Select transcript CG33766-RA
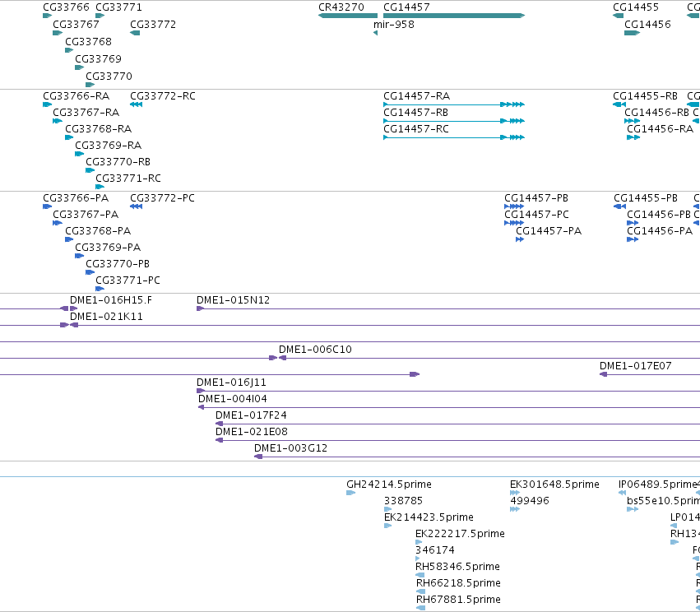This screenshot has width=700, height=612. [76, 96]
